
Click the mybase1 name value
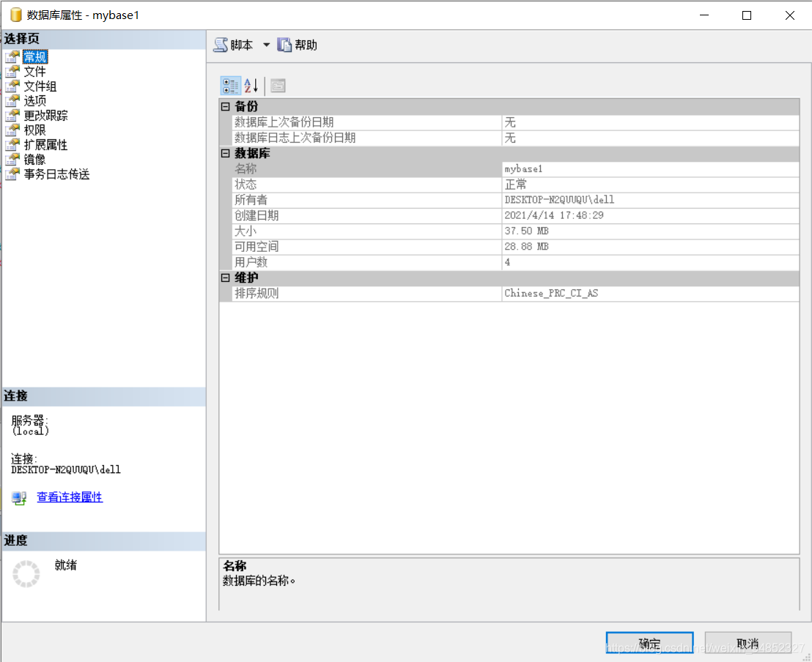pos(523,168)
